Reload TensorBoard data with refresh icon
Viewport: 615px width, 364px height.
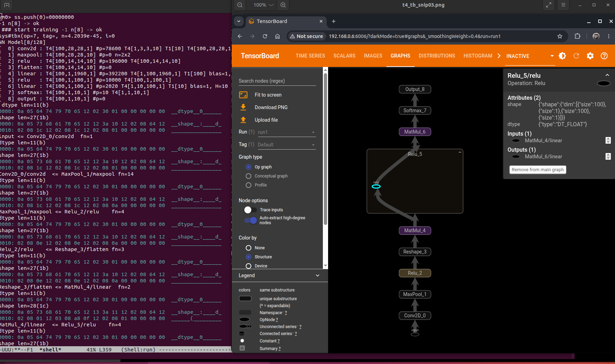pos(576,56)
